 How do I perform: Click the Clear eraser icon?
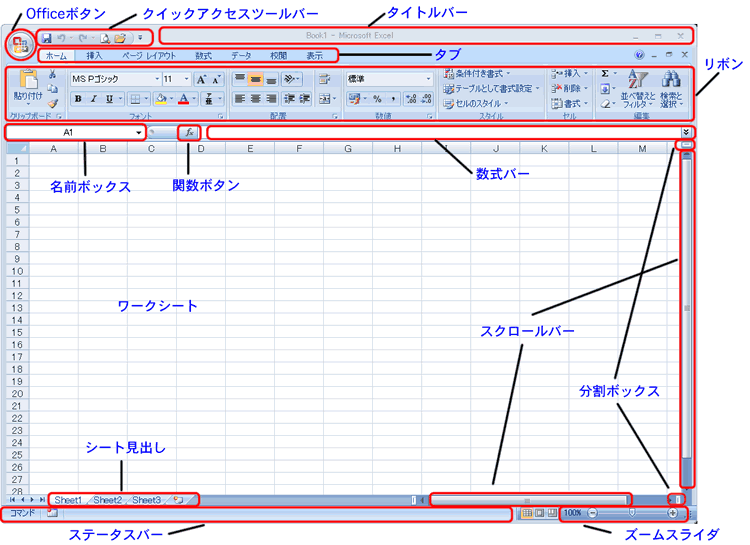pyautogui.click(x=605, y=103)
